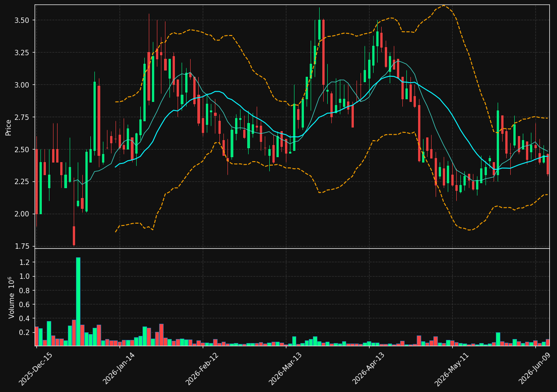This screenshot has height=392, width=557.
Task: Click the 0.8 volume axis tick
Action: [x=25, y=291]
